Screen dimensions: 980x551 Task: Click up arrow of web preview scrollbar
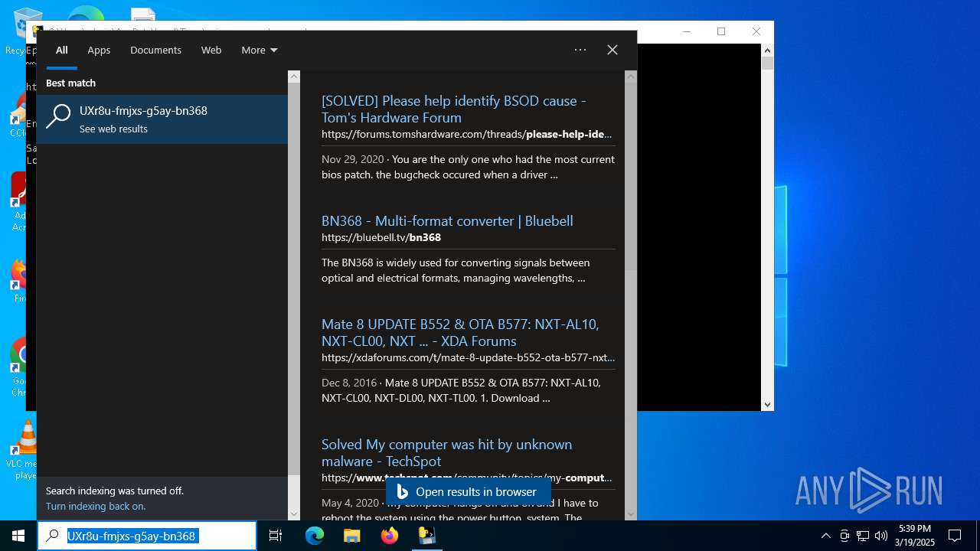631,77
